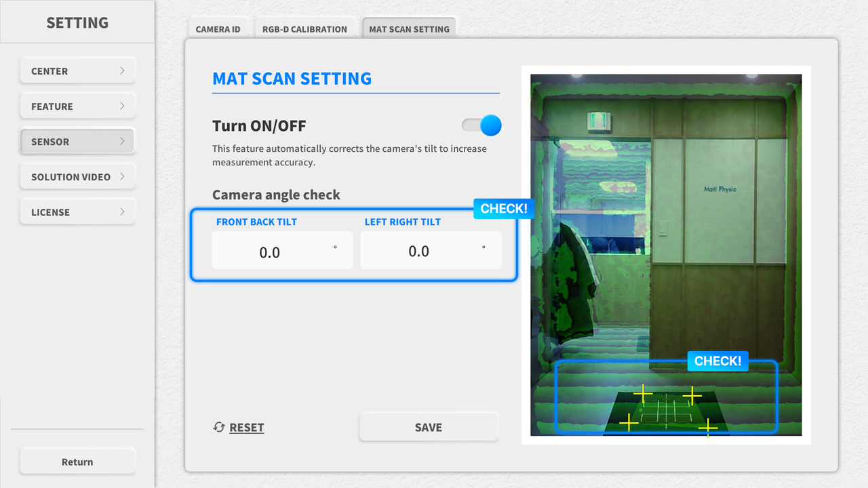
Task: Open the CAMERA ID tab
Action: (218, 28)
